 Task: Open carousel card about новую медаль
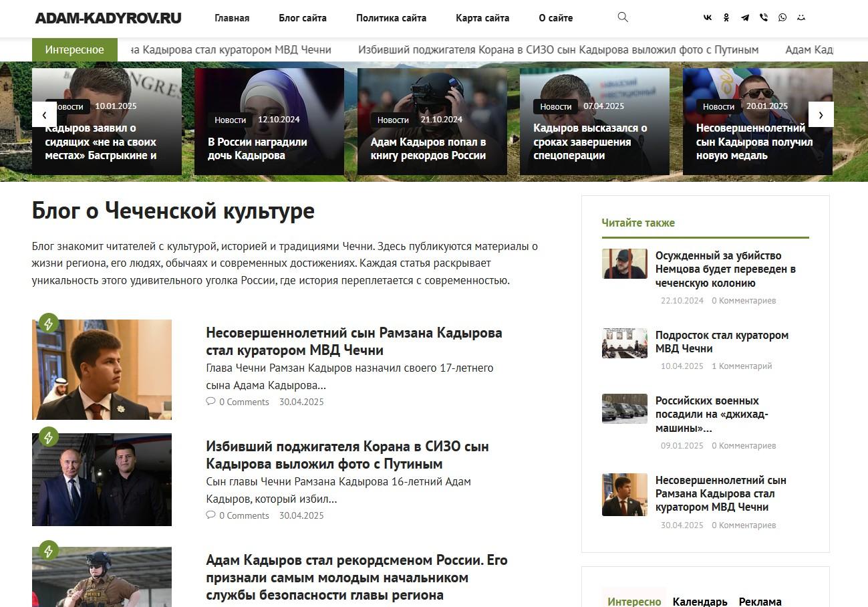point(758,122)
